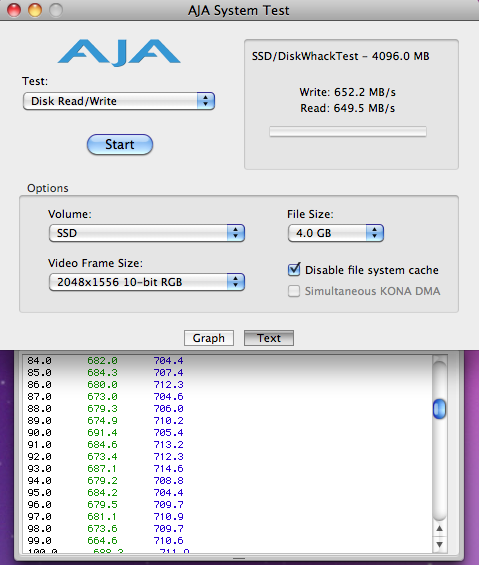Click the scrollbar up arrow
Image resolution: width=479 pixels, height=565 pixels.
[439, 529]
